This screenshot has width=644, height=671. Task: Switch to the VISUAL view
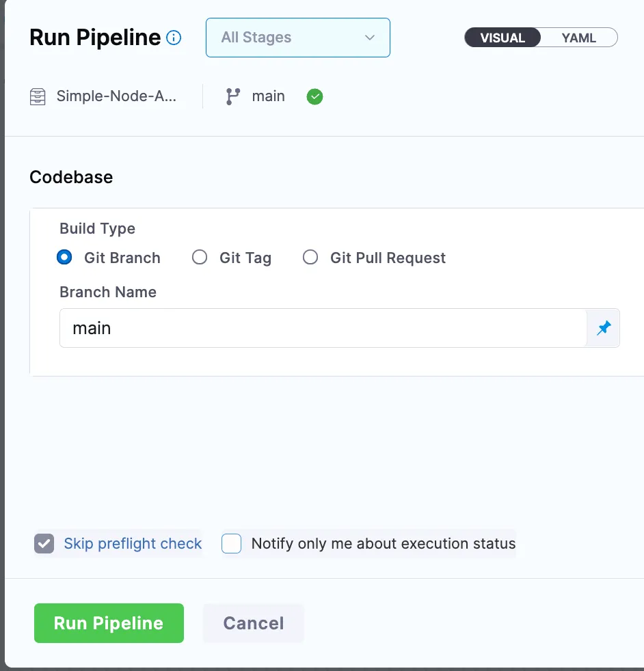coord(502,38)
